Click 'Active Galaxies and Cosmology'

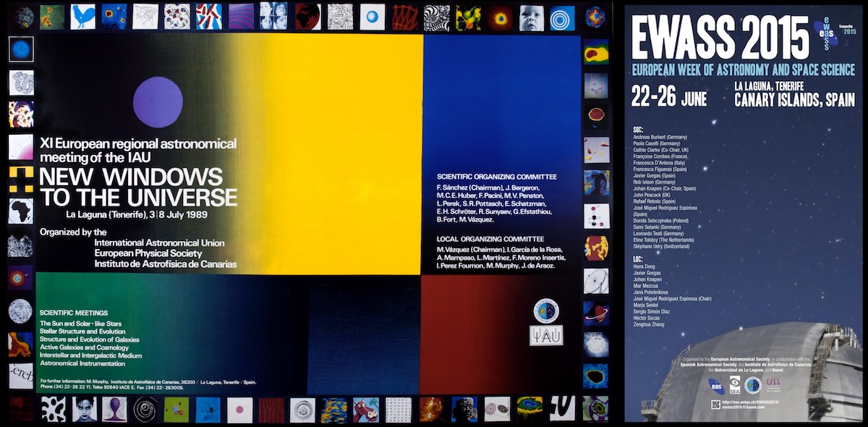(x=84, y=347)
